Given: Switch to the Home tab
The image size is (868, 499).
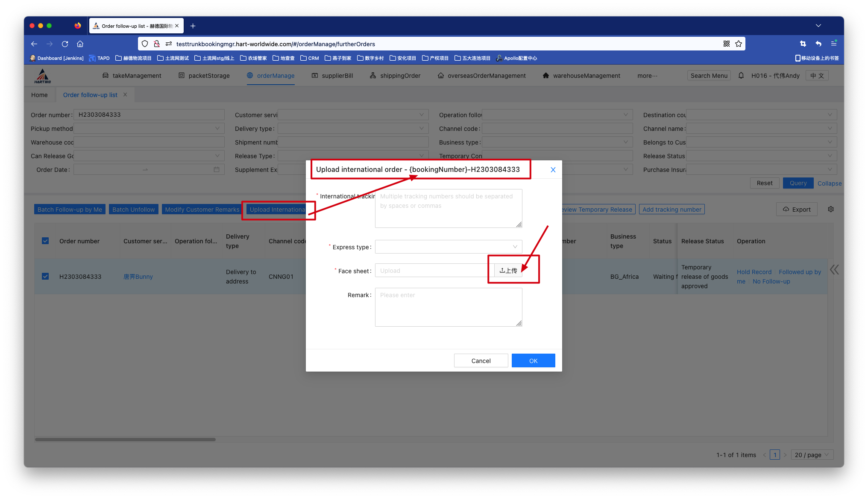Looking at the screenshot, I should point(39,95).
